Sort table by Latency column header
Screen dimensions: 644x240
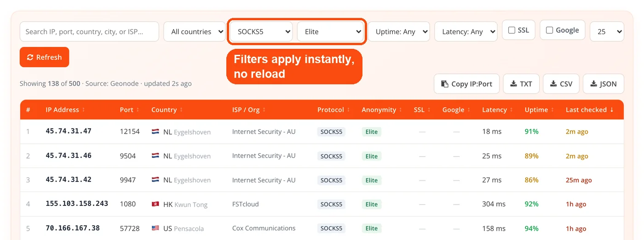494,110
